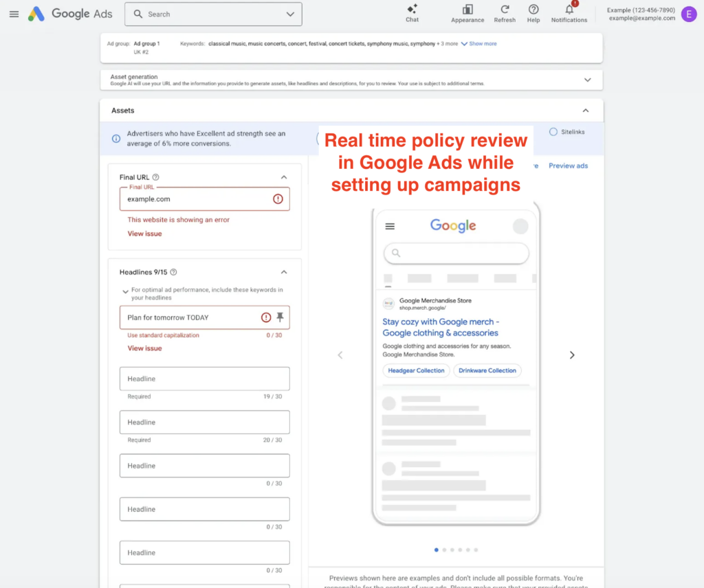The image size is (704, 588).
Task: Open the Notifications bell
Action: pyautogui.click(x=569, y=10)
